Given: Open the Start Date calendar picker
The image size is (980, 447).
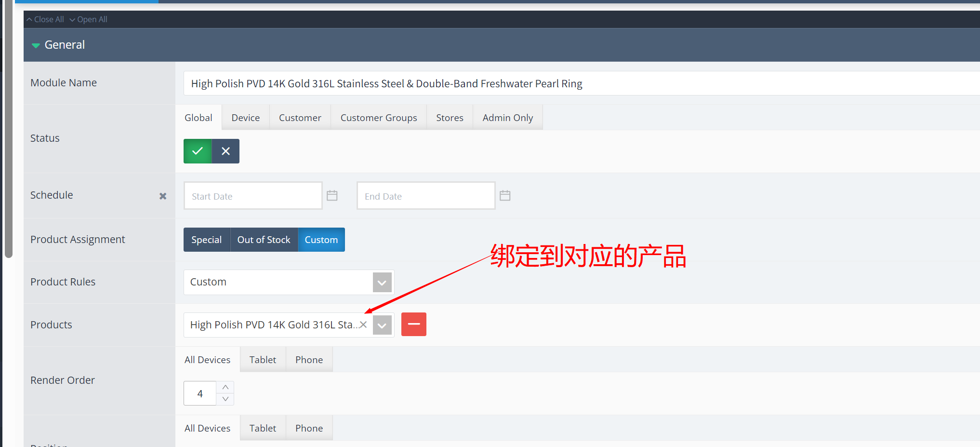Looking at the screenshot, I should [x=331, y=195].
